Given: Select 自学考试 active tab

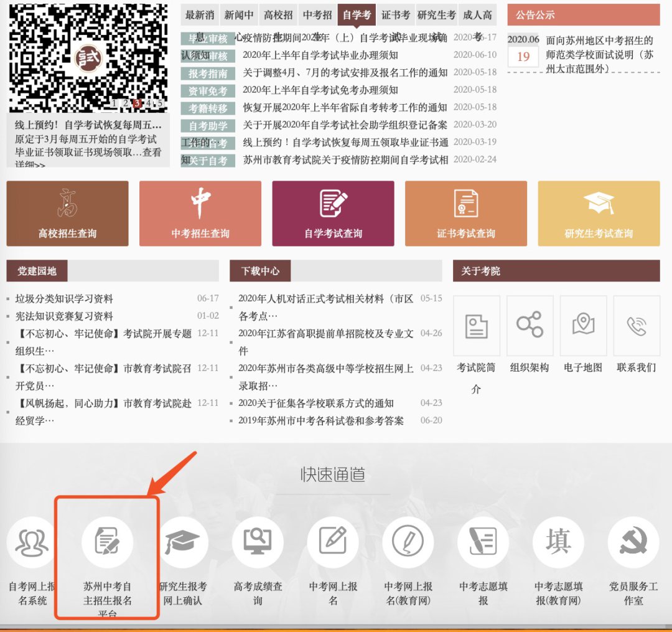Looking at the screenshot, I should pos(357,15).
